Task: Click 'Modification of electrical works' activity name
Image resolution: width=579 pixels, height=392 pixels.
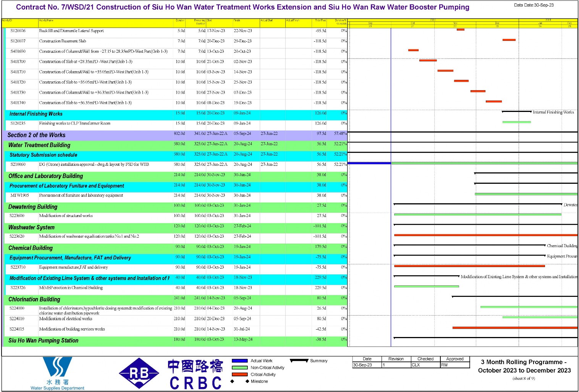Action: click(x=65, y=319)
